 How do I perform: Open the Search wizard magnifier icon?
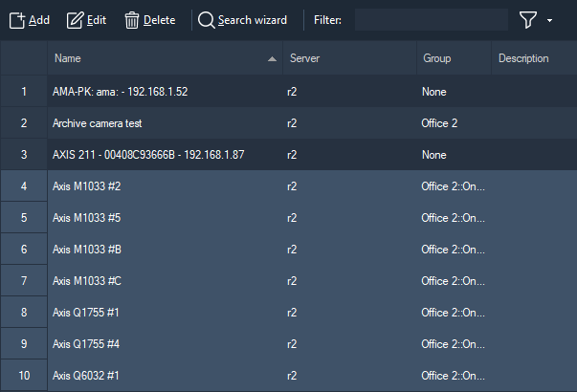pos(206,20)
